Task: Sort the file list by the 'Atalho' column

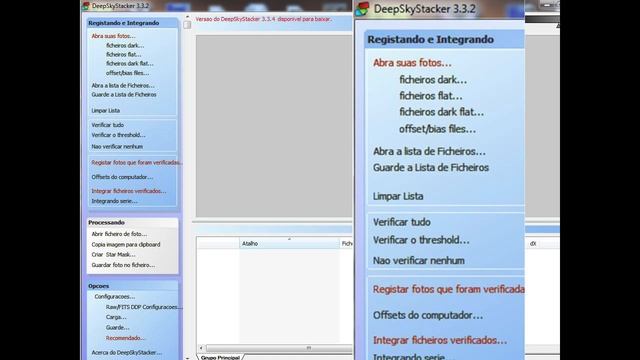Action: [x=289, y=244]
